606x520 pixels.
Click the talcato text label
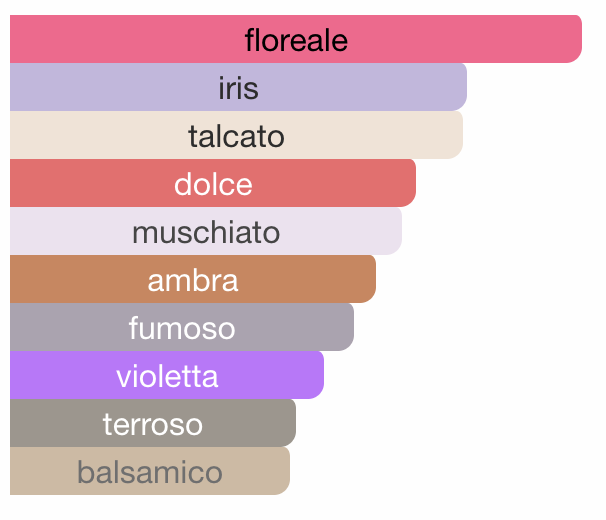(x=237, y=136)
